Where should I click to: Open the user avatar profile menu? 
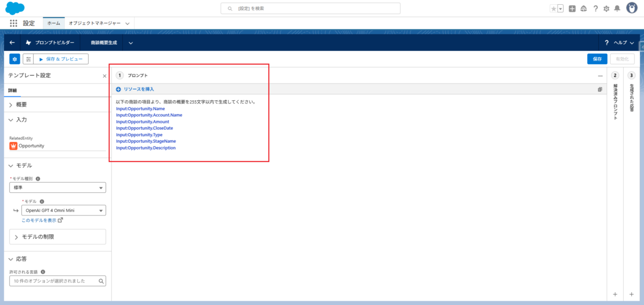(x=632, y=8)
